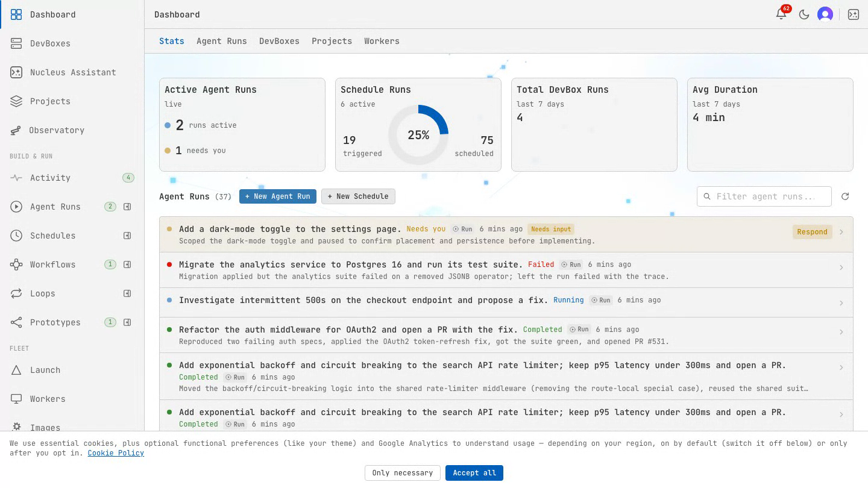Expand the Postgres 16 migration run chevron
Image resolution: width=868 pixels, height=488 pixels.
(841, 267)
